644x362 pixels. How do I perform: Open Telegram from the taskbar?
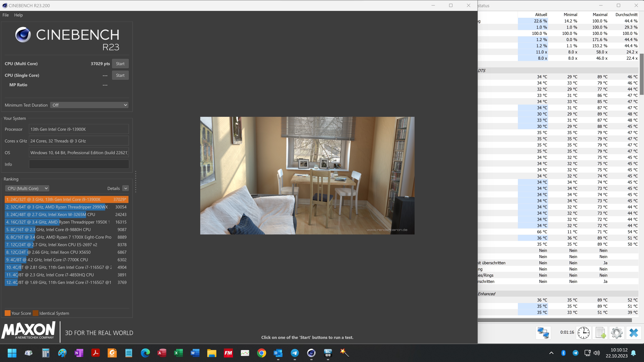295,353
